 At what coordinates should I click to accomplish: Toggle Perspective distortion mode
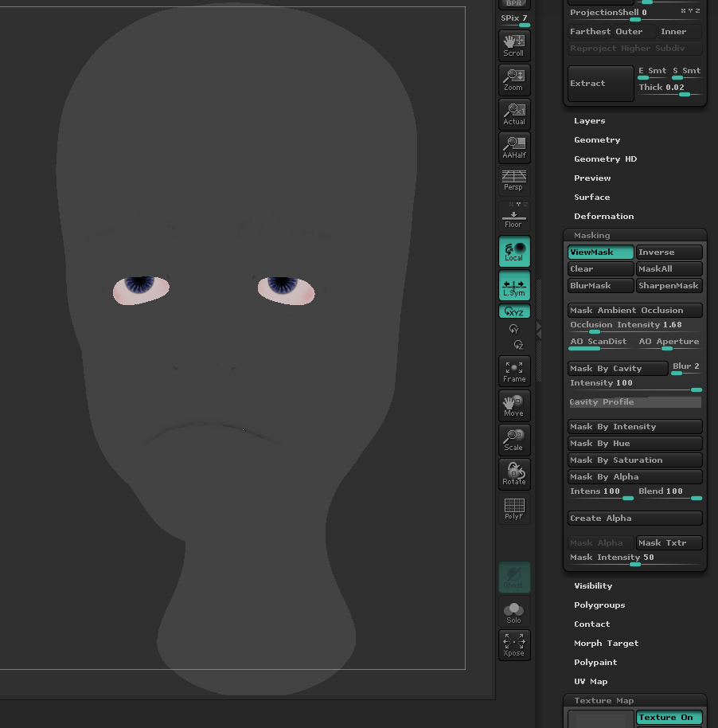(513, 181)
